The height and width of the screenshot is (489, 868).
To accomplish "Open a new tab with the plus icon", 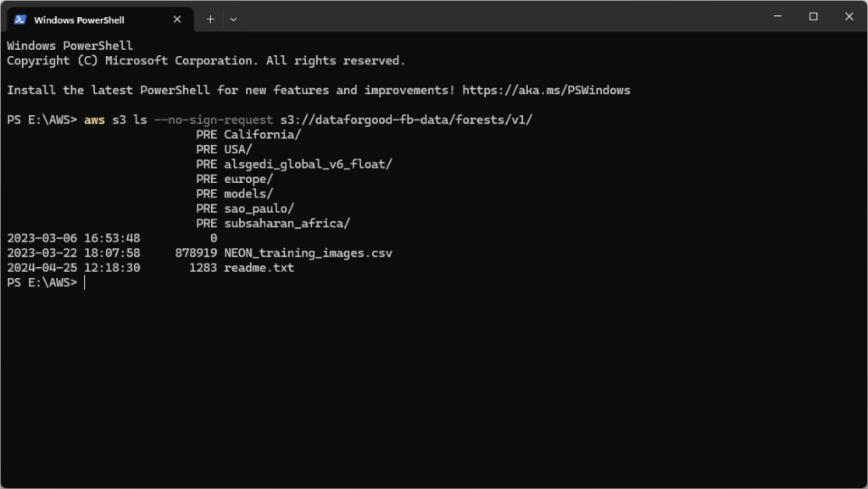I will coord(210,19).
